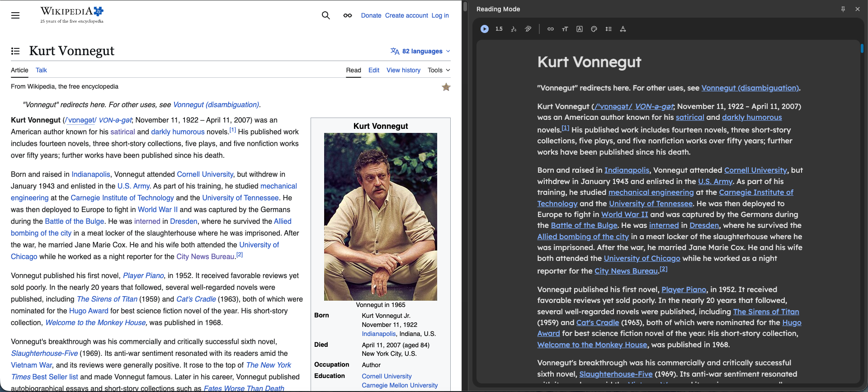Open the Wikipedia main hamburger menu
This screenshot has width=868, height=392.
[x=15, y=15]
